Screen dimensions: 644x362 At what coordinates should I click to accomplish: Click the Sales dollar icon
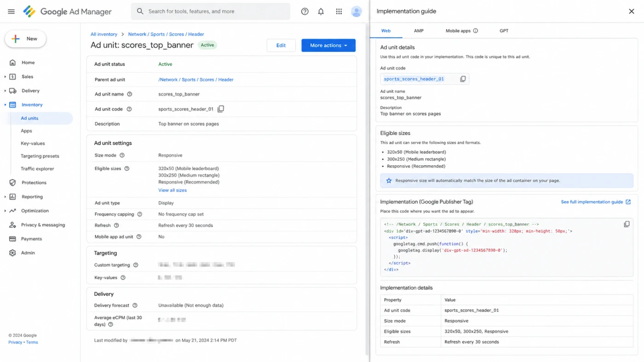(12, 77)
